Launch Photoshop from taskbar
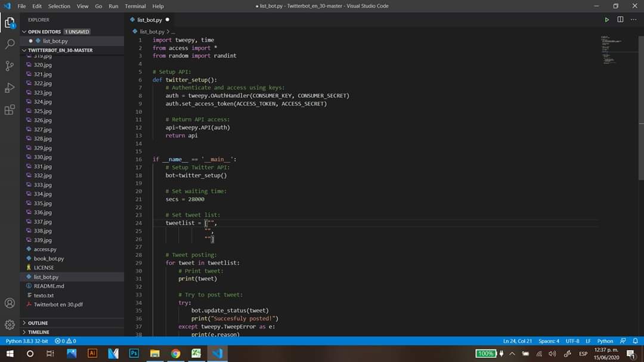644x362 pixels. [x=134, y=354]
